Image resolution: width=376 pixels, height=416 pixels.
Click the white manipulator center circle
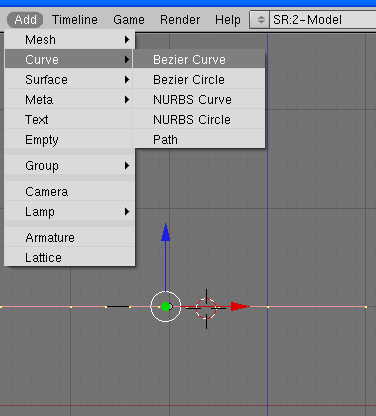click(x=166, y=306)
